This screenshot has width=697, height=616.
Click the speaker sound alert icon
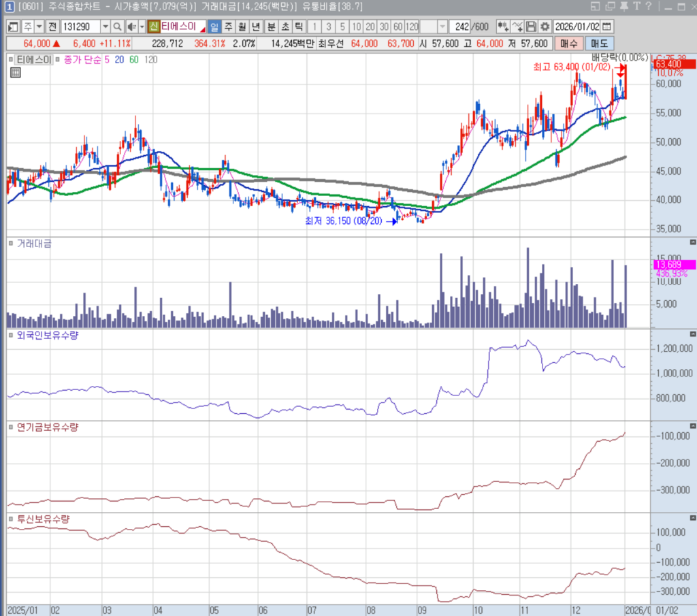click(131, 27)
